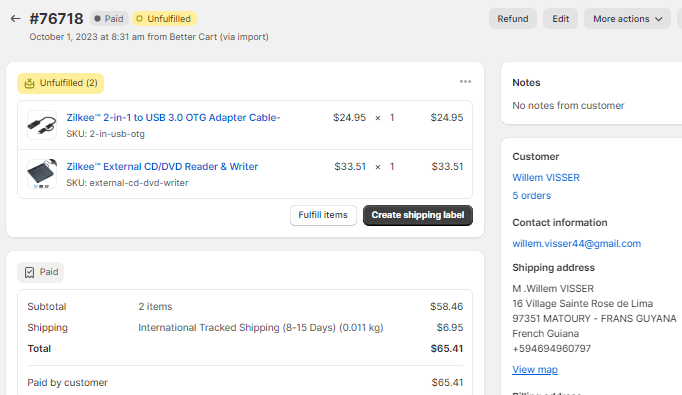Open the External CD/DVD Writer product thumbnail
The height and width of the screenshot is (395, 682).
click(x=42, y=174)
